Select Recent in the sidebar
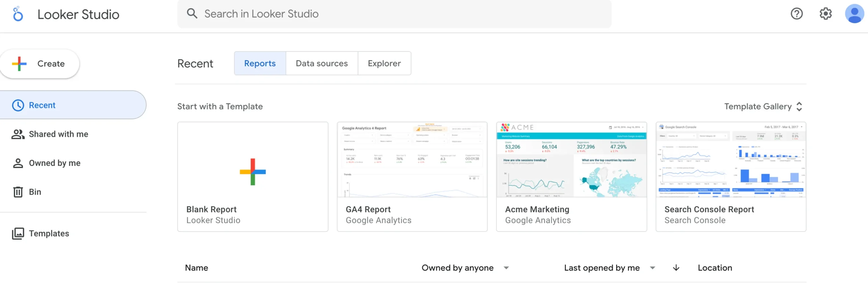 tap(73, 105)
